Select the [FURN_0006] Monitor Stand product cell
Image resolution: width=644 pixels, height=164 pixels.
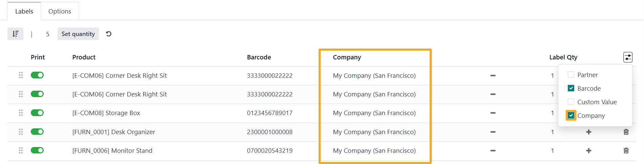(x=112, y=150)
